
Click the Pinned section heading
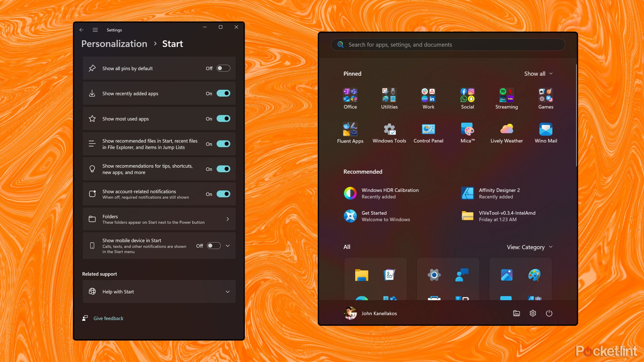coord(352,74)
